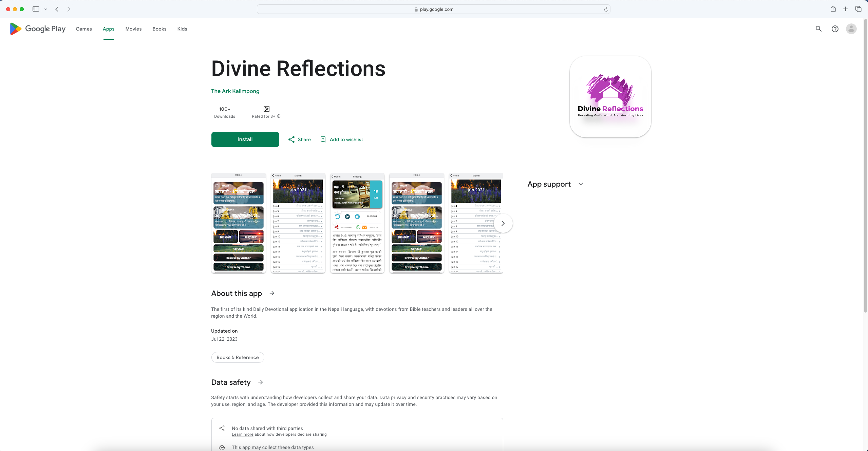
Task: Click the Updated on label
Action: [224, 331]
